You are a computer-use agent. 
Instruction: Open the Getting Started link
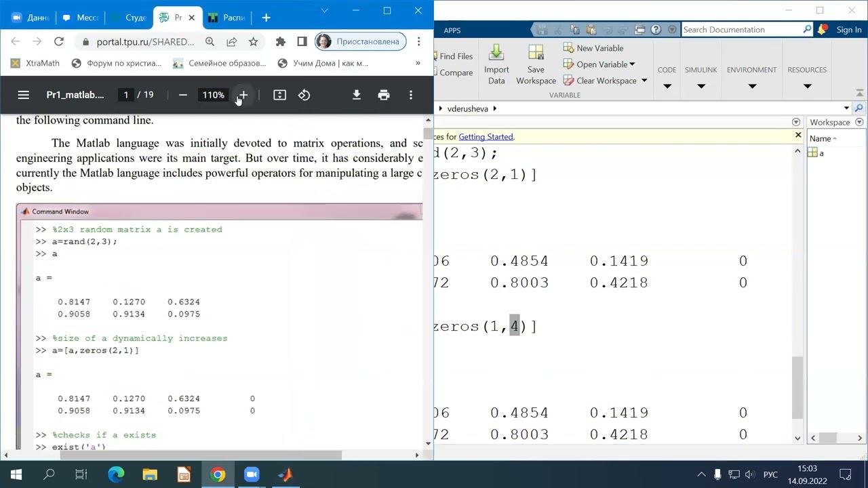[x=486, y=137]
